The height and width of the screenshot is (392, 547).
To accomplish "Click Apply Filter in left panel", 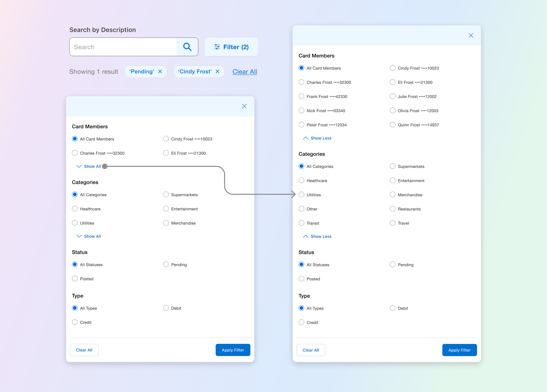I will 233,350.
